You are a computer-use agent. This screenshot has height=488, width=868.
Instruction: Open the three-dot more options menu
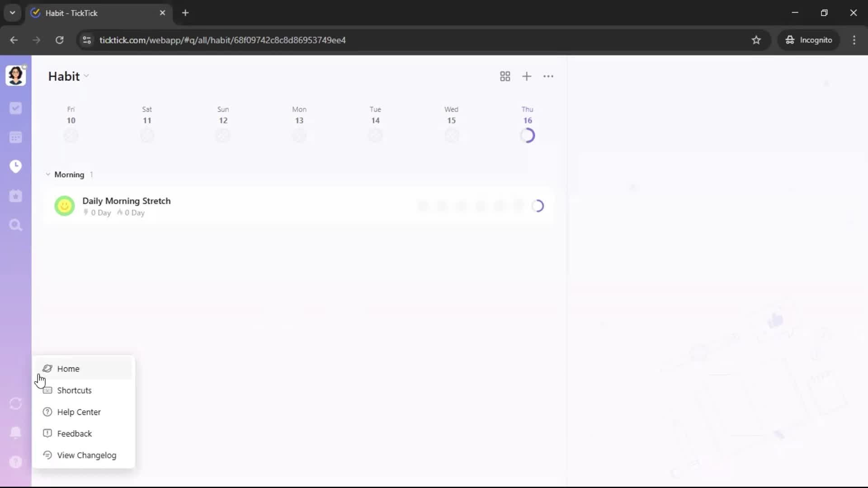click(x=548, y=76)
